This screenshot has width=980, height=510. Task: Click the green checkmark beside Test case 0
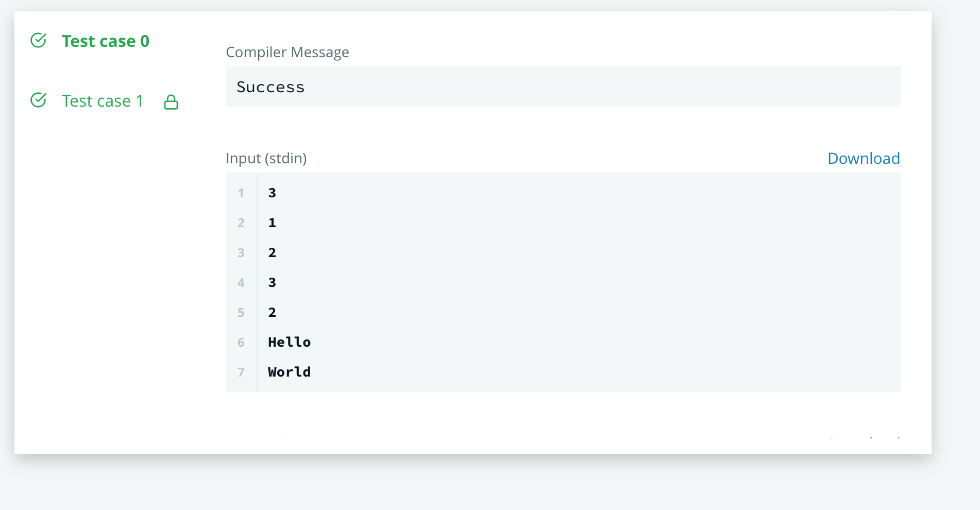(38, 40)
